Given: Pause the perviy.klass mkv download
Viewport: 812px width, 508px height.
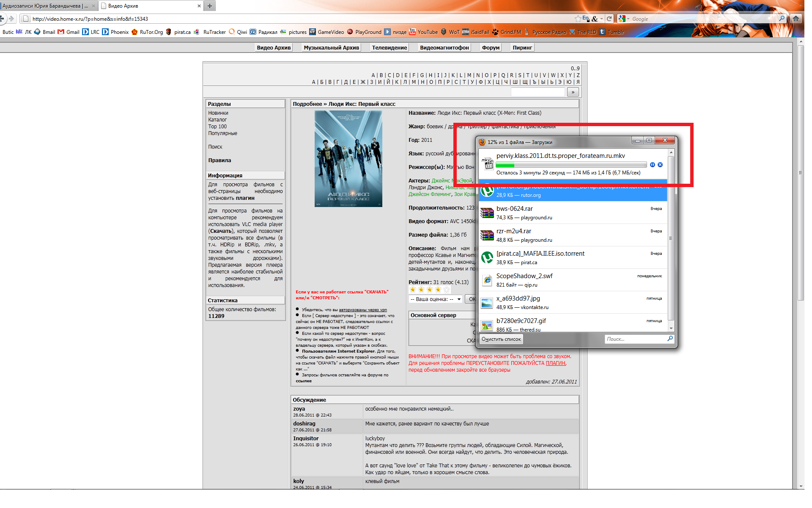Looking at the screenshot, I should click(653, 165).
